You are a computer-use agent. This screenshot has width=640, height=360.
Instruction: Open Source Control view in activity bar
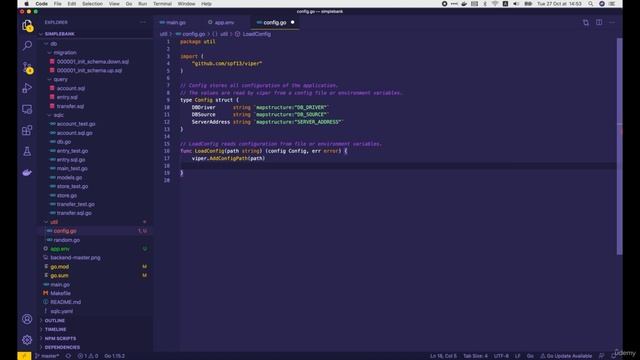pos(27,67)
